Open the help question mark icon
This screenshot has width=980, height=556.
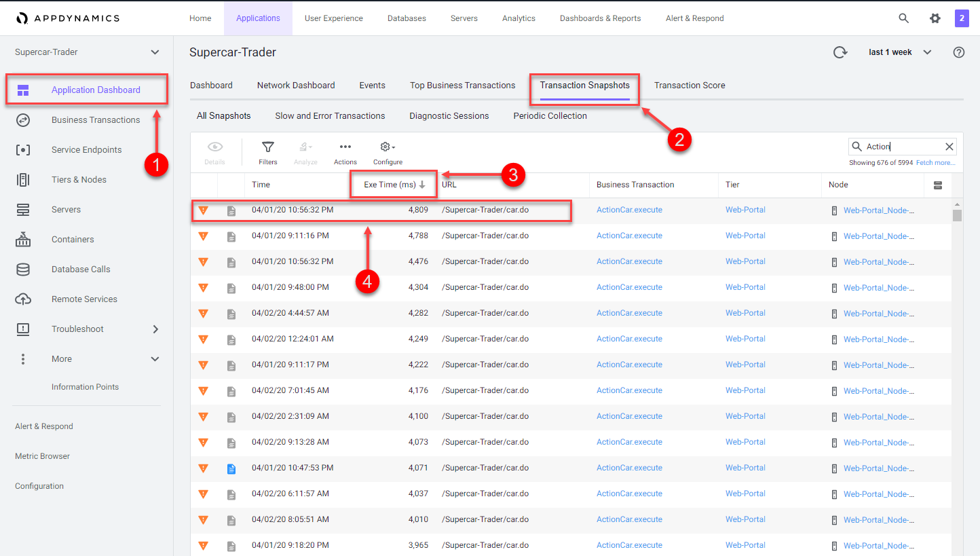coord(959,52)
